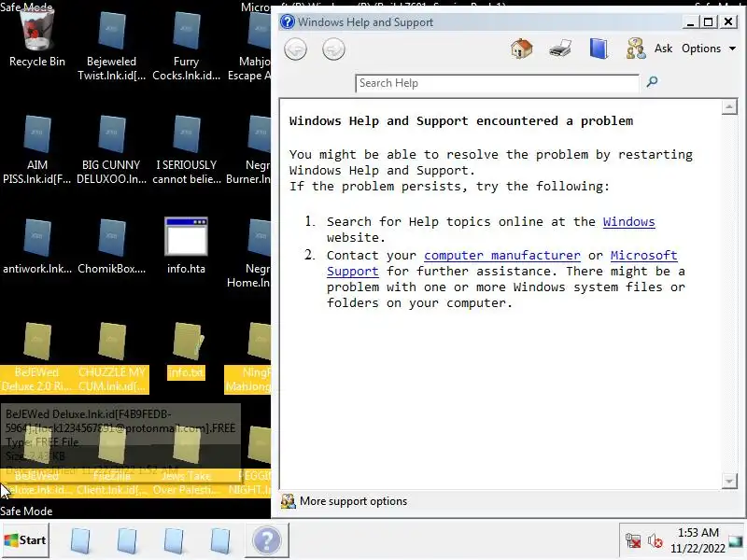
Task: Click the network disconnected tray icon
Action: pos(633,540)
